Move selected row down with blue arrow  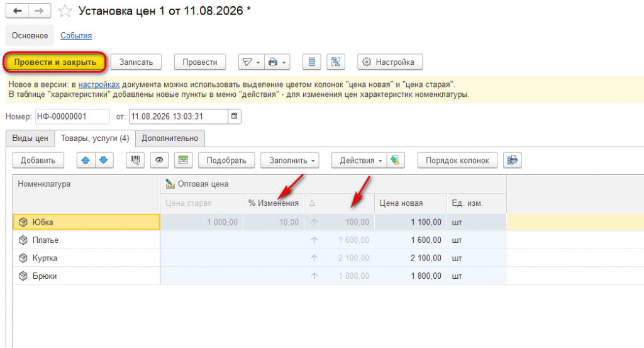coord(104,160)
